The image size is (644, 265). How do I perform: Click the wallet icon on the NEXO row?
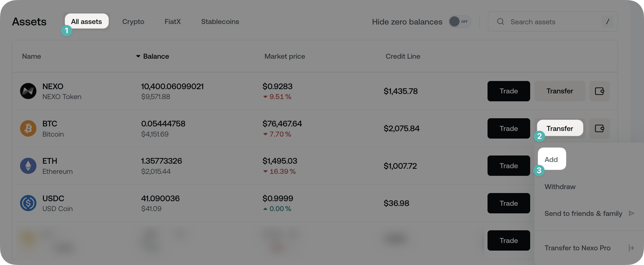[600, 91]
